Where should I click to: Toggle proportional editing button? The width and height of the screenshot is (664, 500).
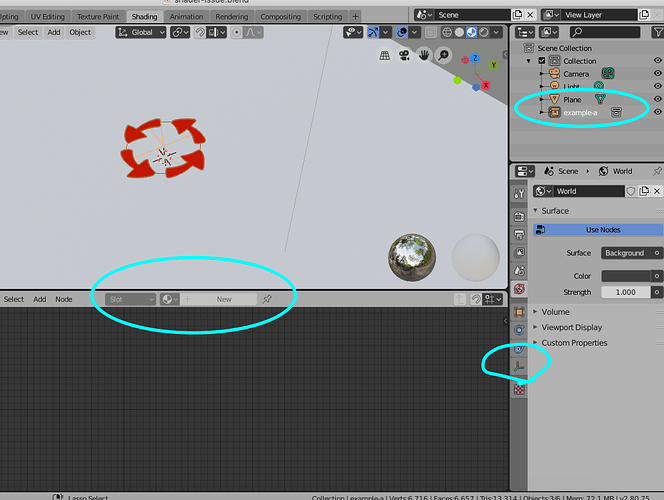[x=237, y=32]
